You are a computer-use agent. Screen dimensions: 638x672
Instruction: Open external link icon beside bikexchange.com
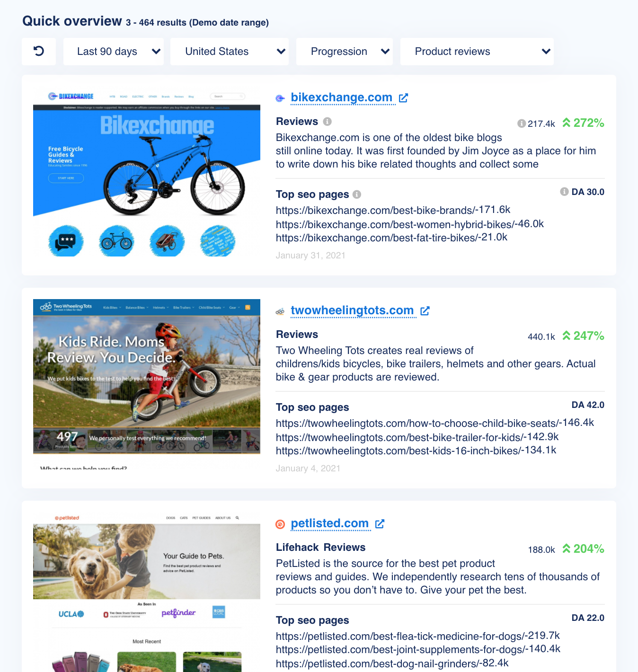click(x=403, y=98)
